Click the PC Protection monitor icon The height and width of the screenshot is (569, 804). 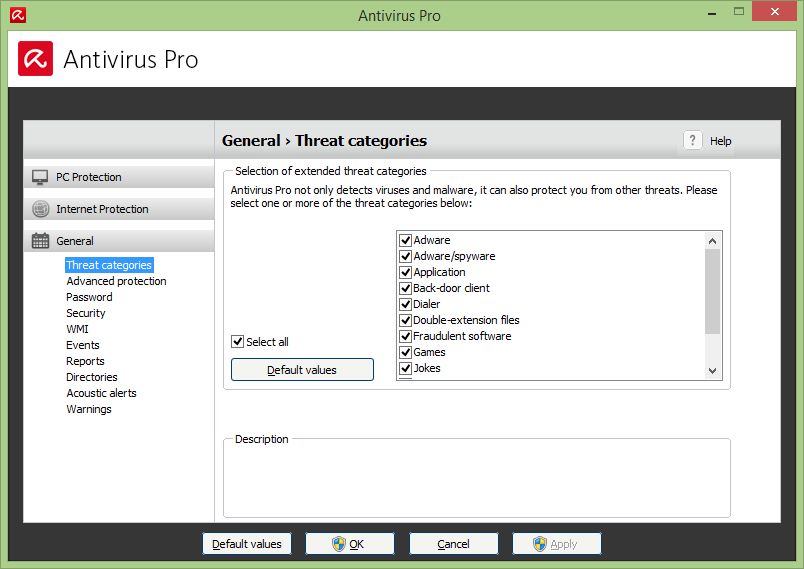tap(40, 177)
